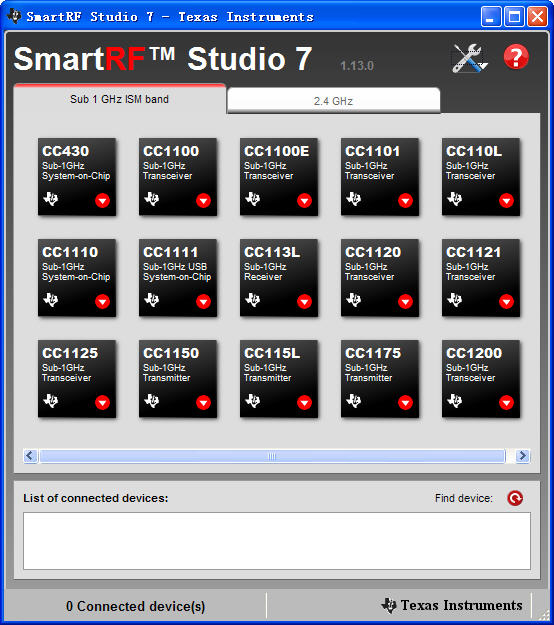554x625 pixels.
Task: Click inside the connected devices list box
Action: pyautogui.click(x=277, y=541)
